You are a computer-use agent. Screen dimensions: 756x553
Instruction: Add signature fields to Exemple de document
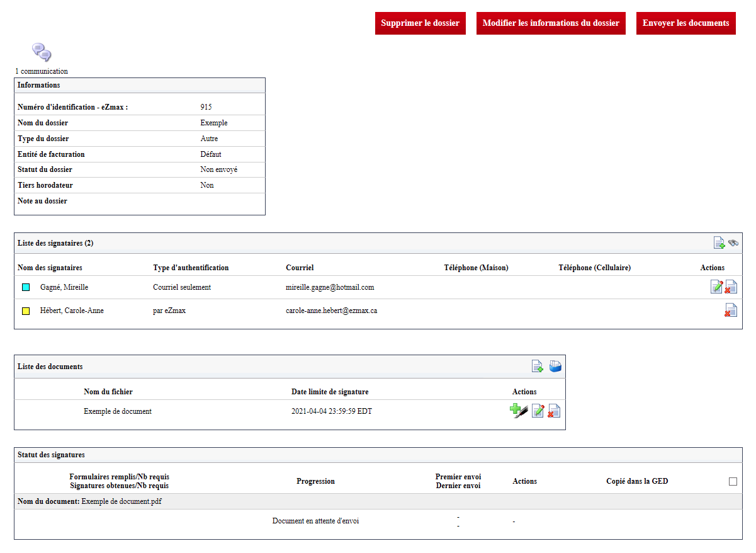click(519, 411)
